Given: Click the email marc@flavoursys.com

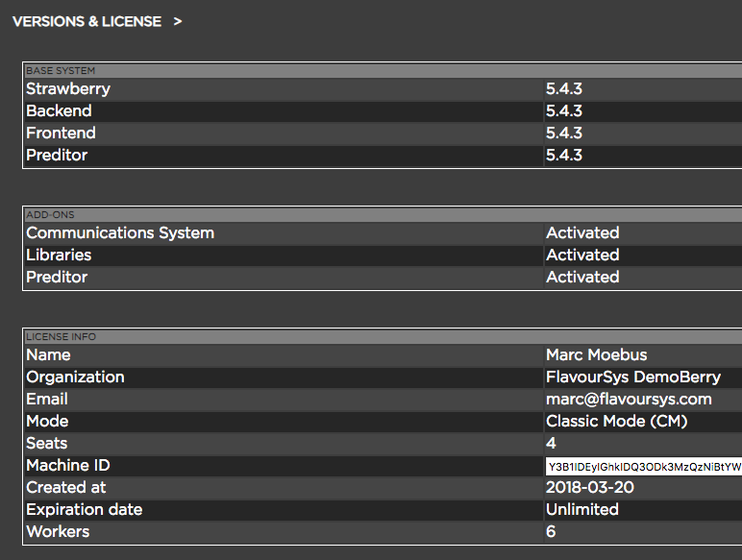Looking at the screenshot, I should [x=629, y=400].
